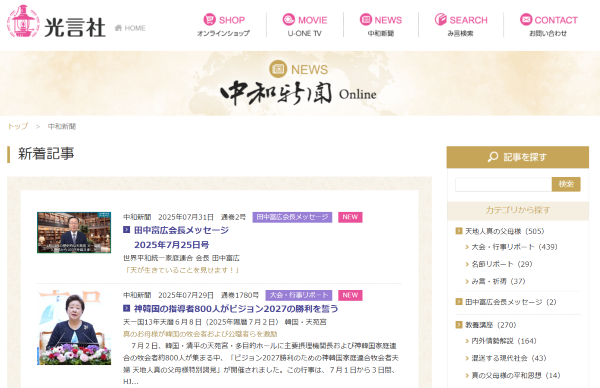Select subcategory 名節リポート (29)

coord(502,264)
